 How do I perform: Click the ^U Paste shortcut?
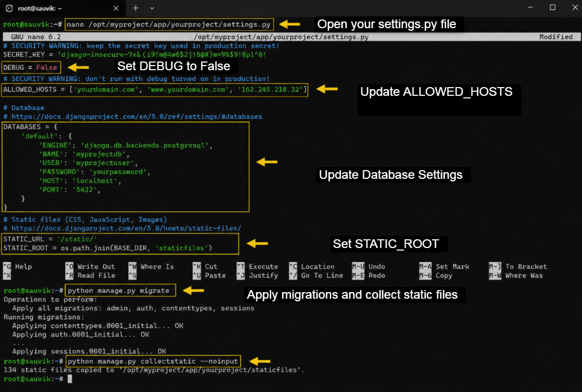[209, 275]
